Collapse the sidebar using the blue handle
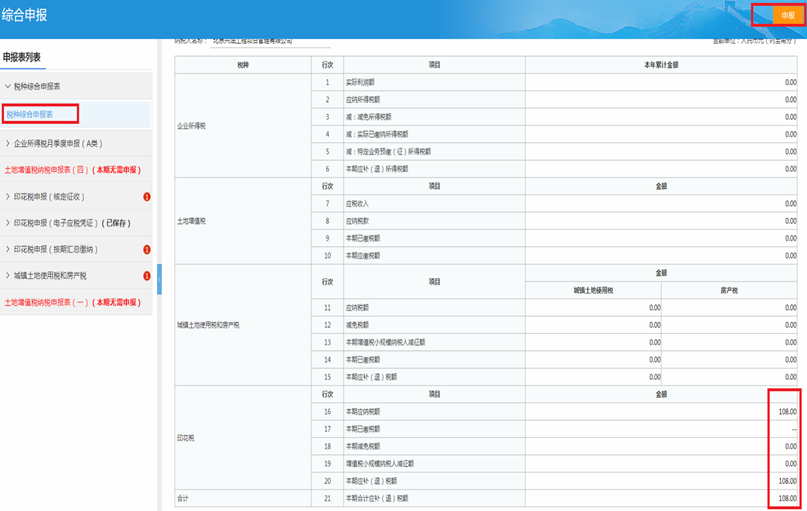 tap(160, 279)
